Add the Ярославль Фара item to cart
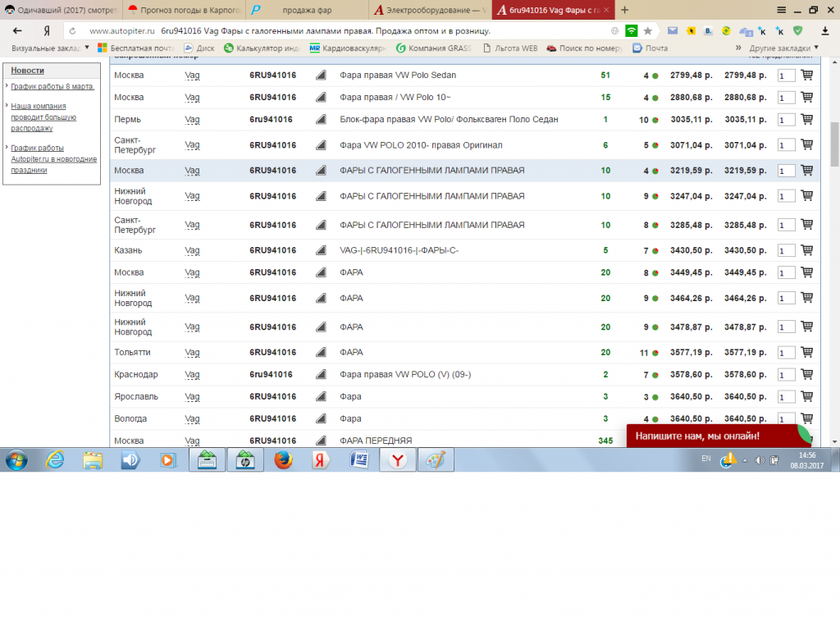This screenshot has width=840, height=617. pos(807,396)
